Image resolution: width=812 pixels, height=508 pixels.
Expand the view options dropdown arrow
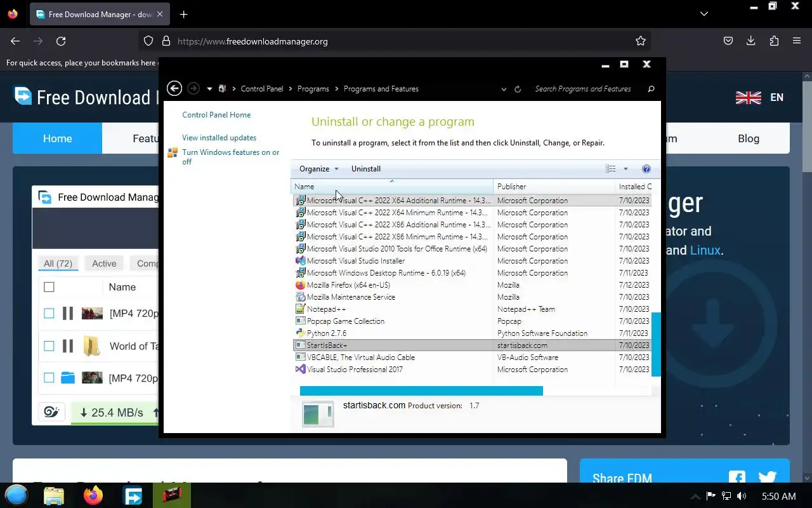point(625,169)
